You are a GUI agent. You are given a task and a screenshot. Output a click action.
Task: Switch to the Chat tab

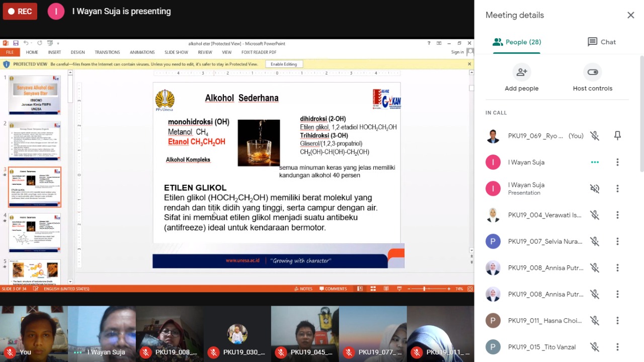point(601,42)
